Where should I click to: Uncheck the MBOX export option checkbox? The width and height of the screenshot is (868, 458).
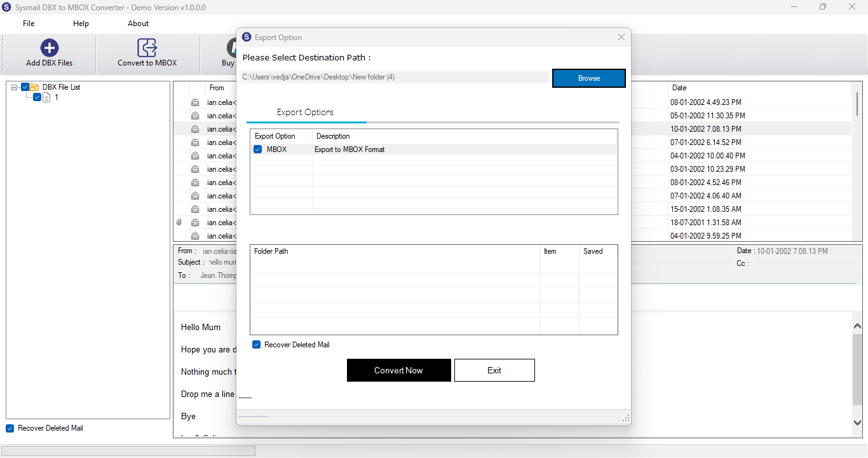pos(258,149)
